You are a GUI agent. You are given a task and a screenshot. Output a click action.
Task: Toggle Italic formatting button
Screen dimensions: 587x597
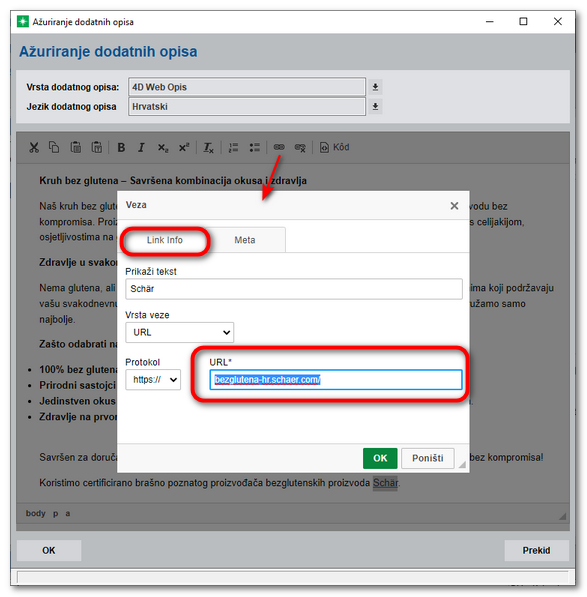click(x=141, y=147)
